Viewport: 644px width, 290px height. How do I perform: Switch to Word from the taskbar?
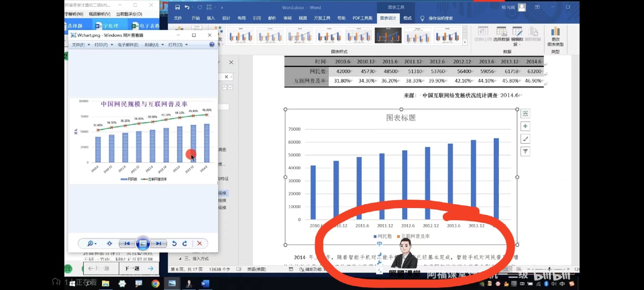205,284
